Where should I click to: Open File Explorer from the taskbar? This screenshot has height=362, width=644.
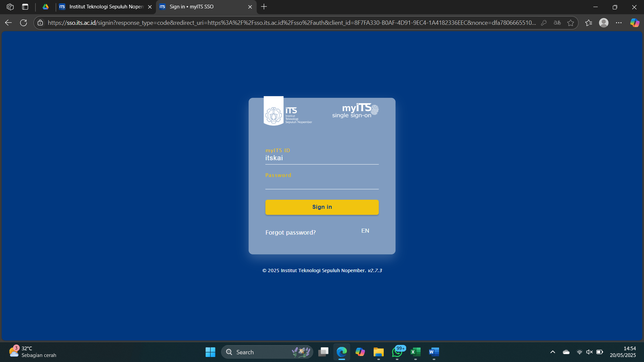379,352
